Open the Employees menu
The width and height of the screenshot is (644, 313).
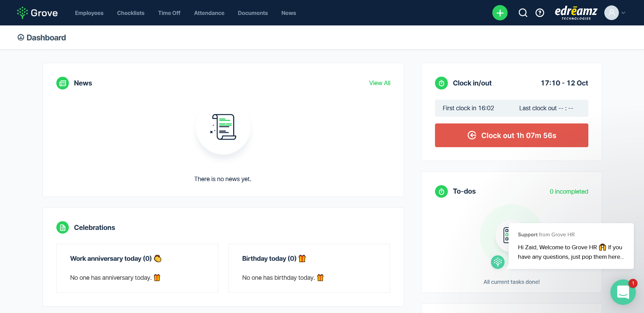click(89, 13)
